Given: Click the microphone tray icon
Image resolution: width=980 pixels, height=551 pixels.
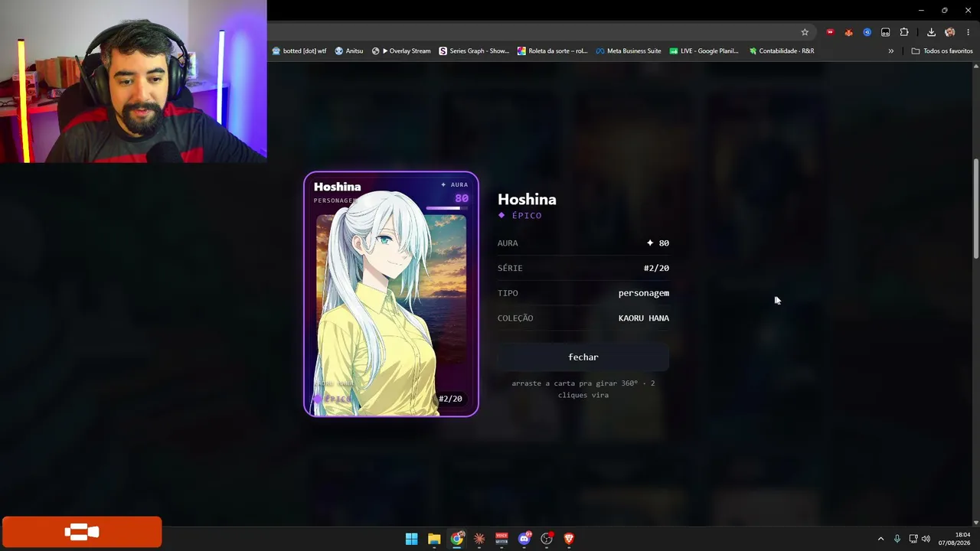Looking at the screenshot, I should tap(897, 539).
